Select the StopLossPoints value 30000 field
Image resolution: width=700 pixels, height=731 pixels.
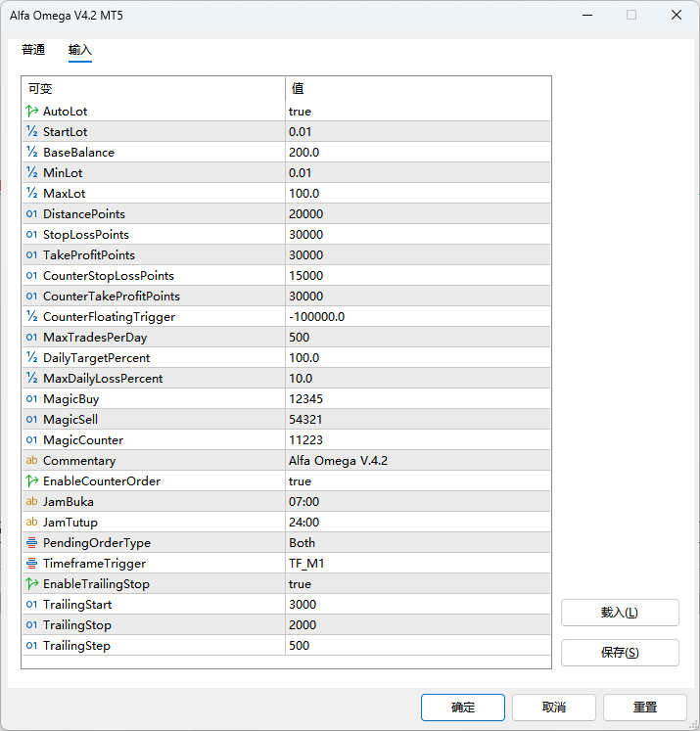417,235
